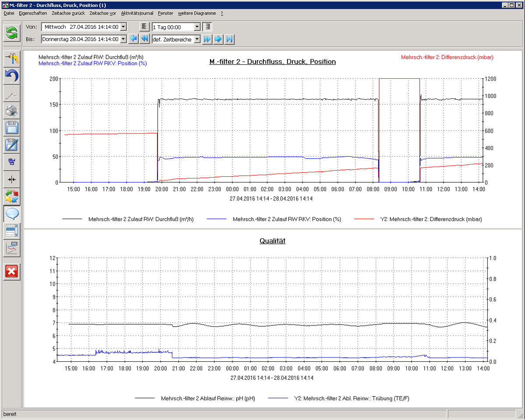Toggle the right-align time anchor button

coord(208,27)
